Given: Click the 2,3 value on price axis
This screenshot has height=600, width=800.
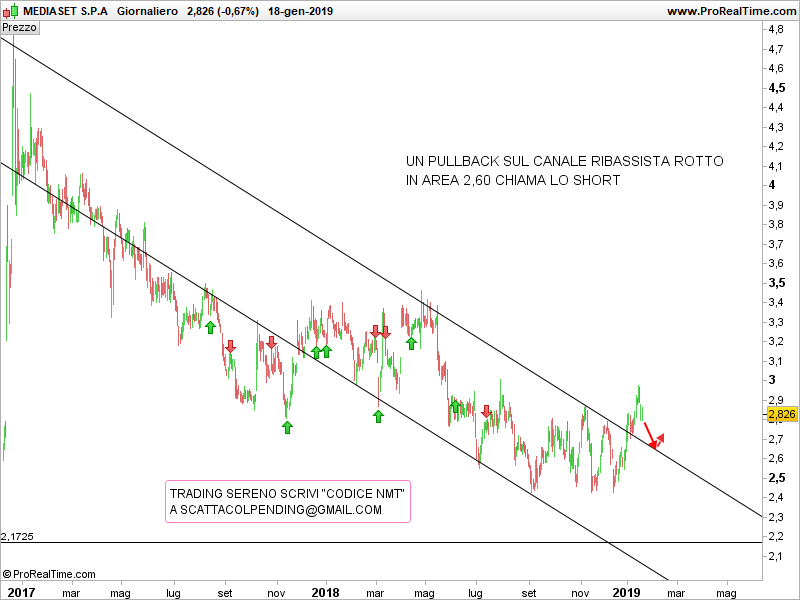Looking at the screenshot, I should (776, 517).
